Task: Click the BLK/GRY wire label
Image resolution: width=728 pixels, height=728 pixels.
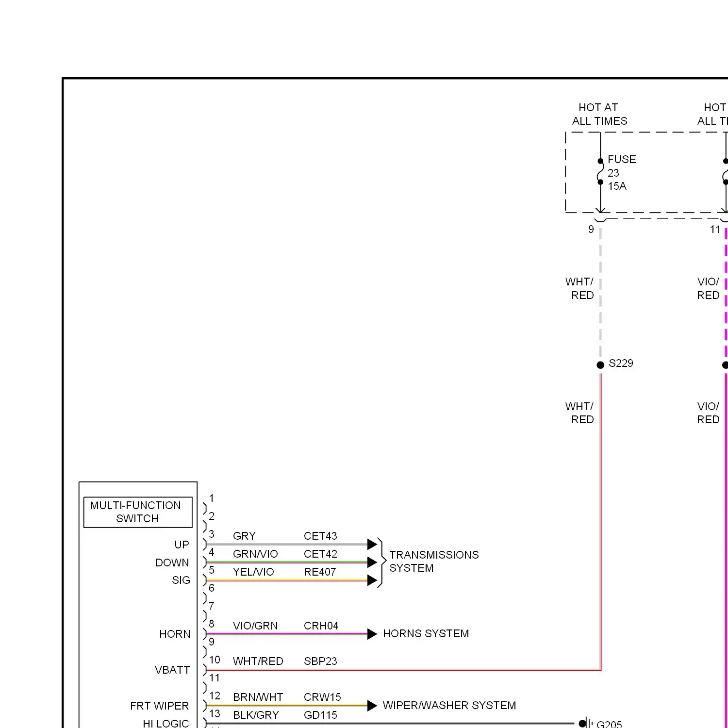Action: point(256,715)
